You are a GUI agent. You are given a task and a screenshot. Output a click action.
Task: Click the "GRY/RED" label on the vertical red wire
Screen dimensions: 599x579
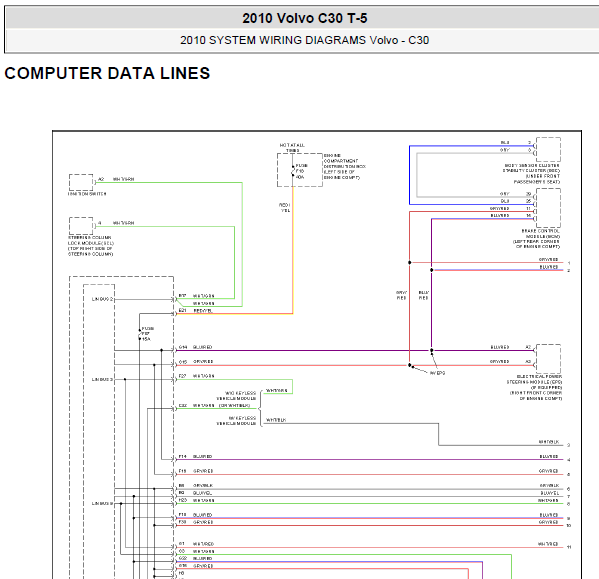[401, 295]
